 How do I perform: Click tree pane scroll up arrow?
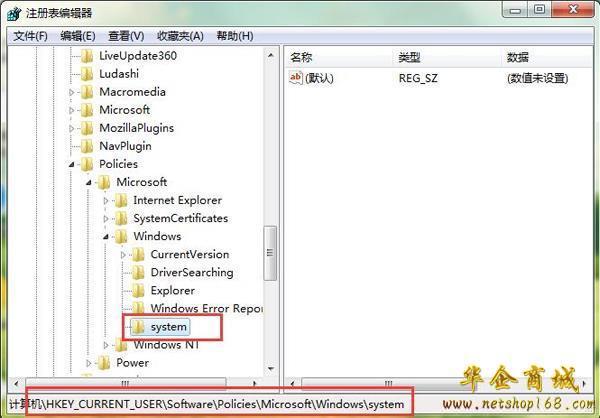click(271, 56)
